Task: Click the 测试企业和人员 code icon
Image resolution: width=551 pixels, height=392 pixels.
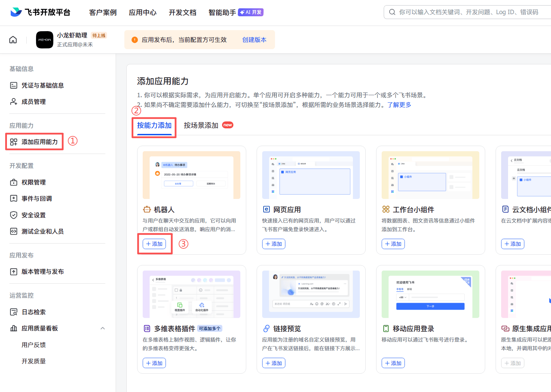Action: pyautogui.click(x=14, y=231)
